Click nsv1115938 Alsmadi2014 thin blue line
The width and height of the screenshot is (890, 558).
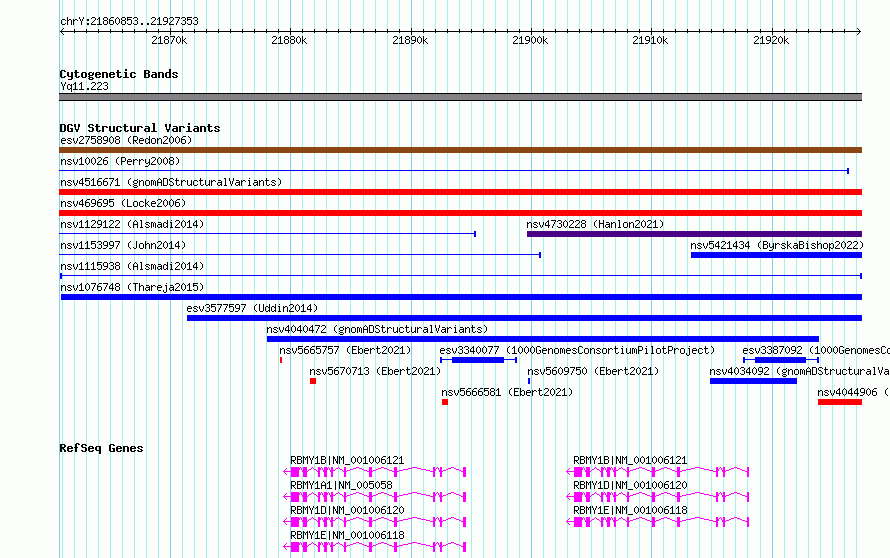click(x=461, y=276)
